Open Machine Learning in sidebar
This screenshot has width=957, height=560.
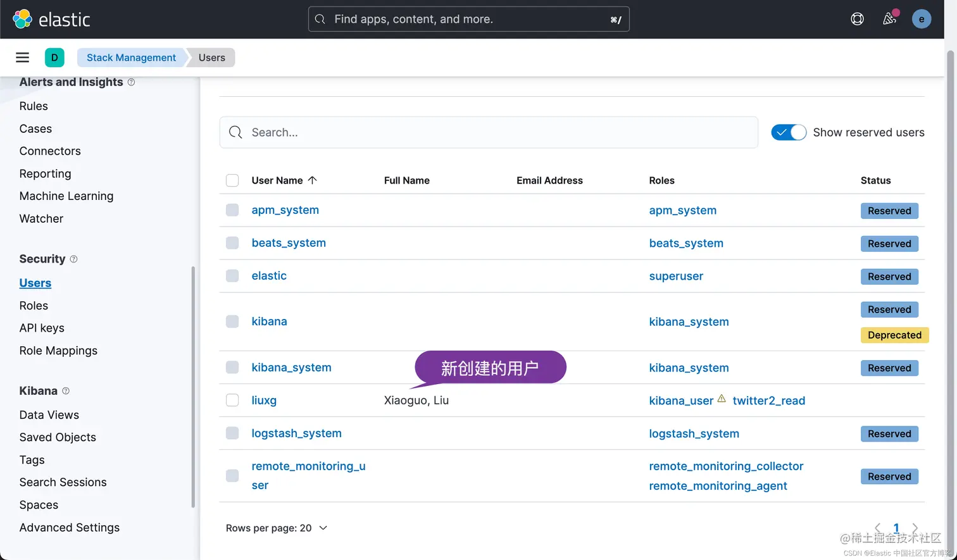66,196
